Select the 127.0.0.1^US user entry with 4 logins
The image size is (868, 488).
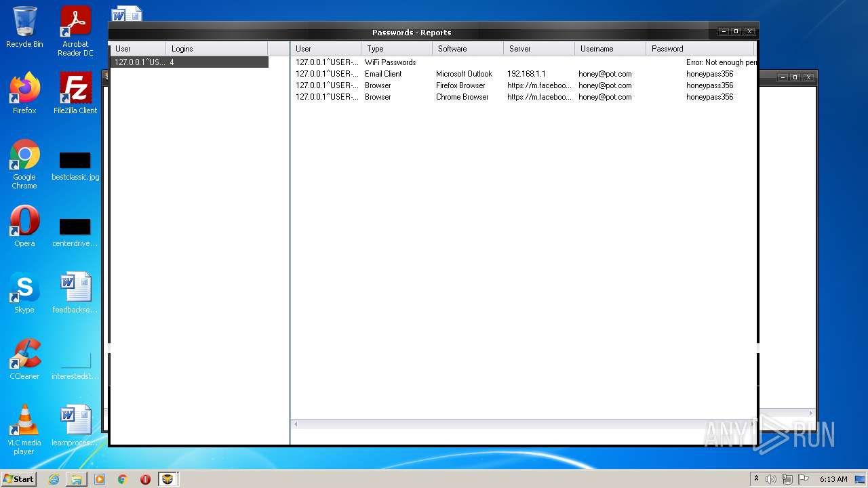189,62
